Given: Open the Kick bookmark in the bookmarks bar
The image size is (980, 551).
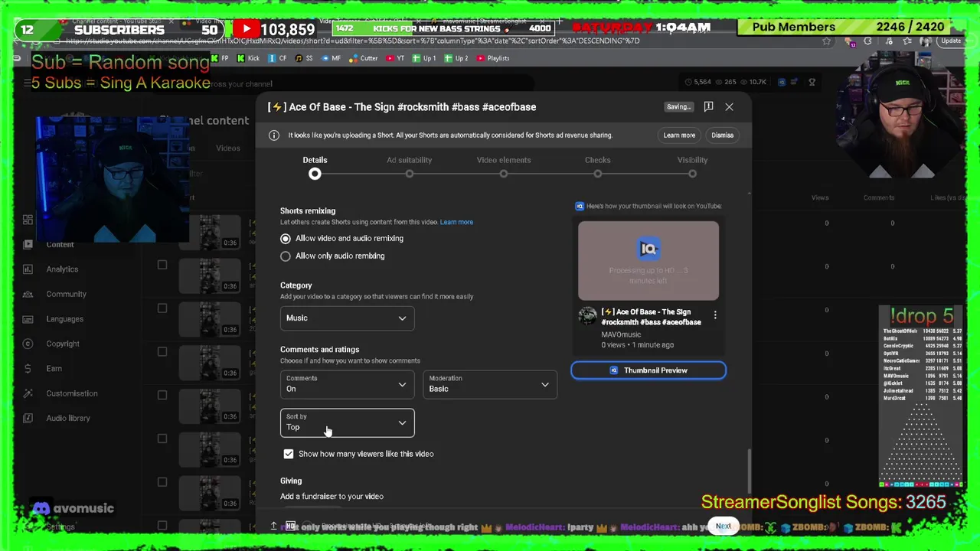Looking at the screenshot, I should [x=248, y=58].
